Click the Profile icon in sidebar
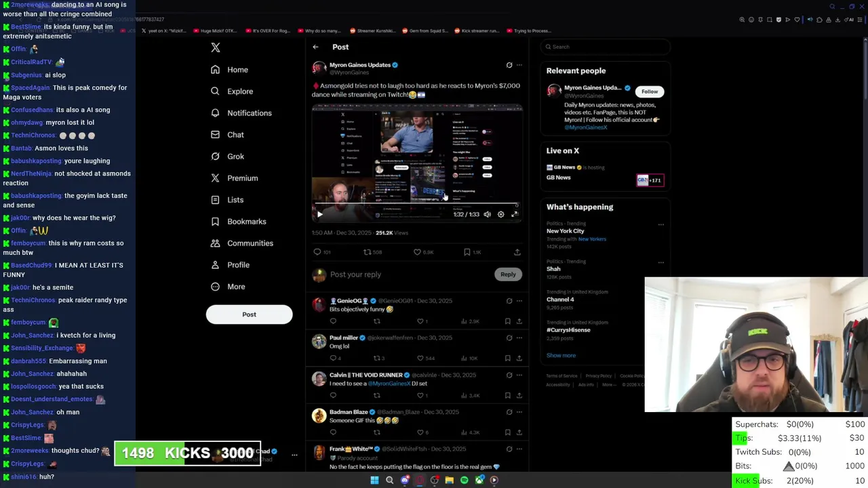868x488 pixels. point(215,265)
